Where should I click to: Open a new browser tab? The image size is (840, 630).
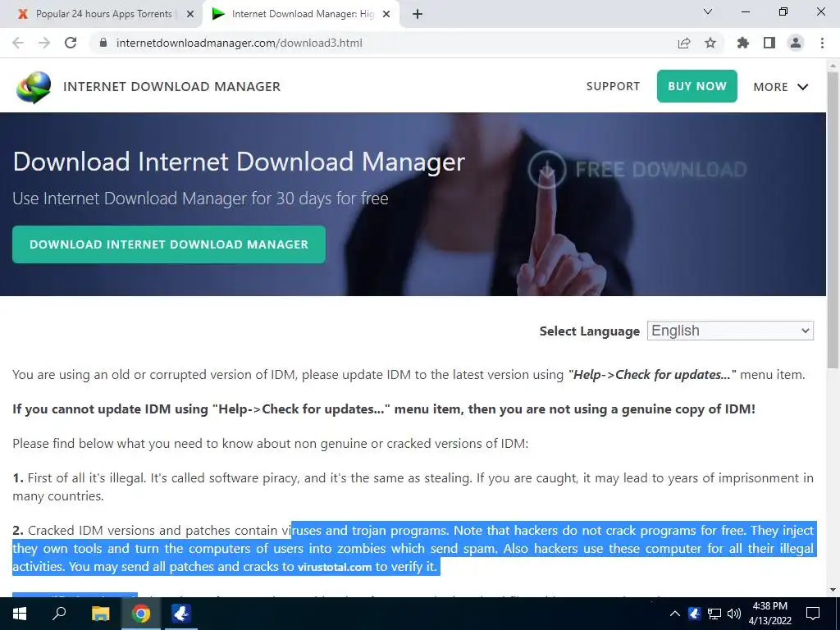click(418, 15)
